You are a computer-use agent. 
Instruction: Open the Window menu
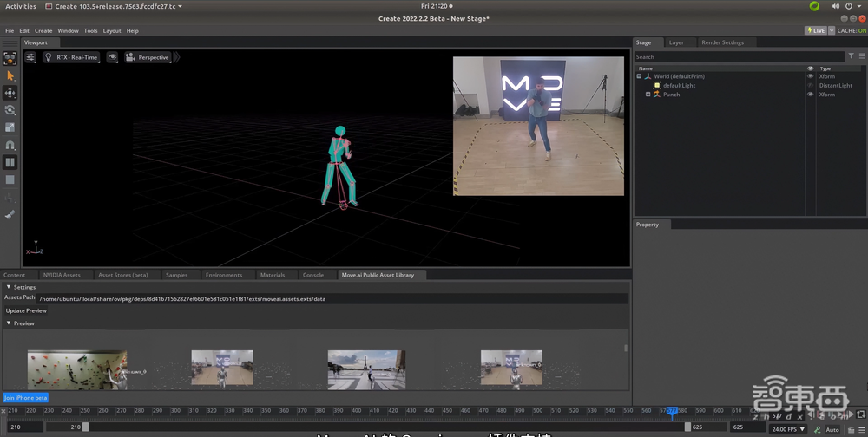68,30
